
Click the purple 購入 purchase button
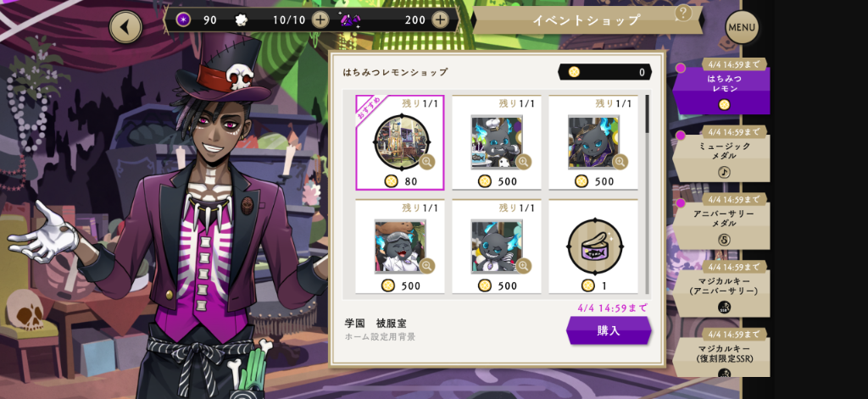tap(609, 331)
